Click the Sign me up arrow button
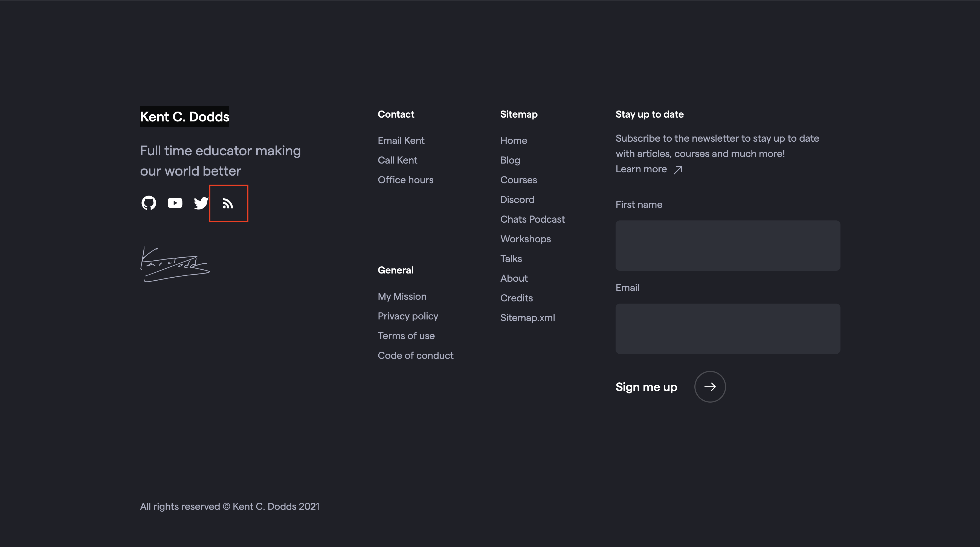 (710, 386)
